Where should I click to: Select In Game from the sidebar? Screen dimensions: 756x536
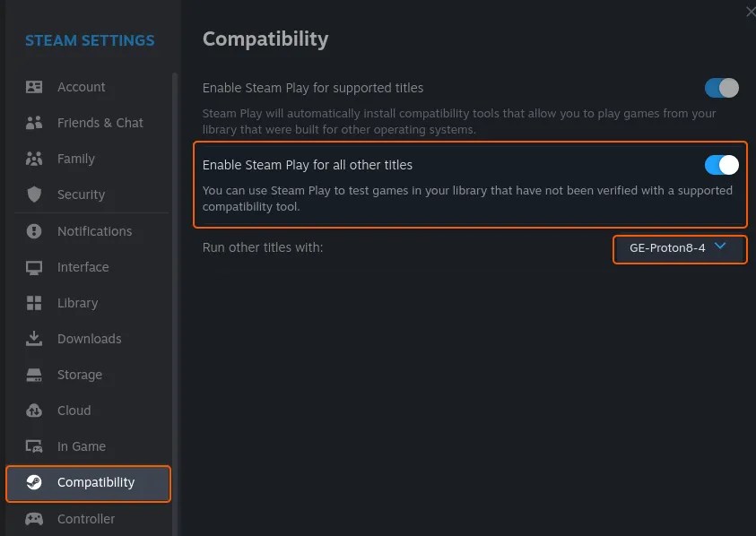pos(33,446)
